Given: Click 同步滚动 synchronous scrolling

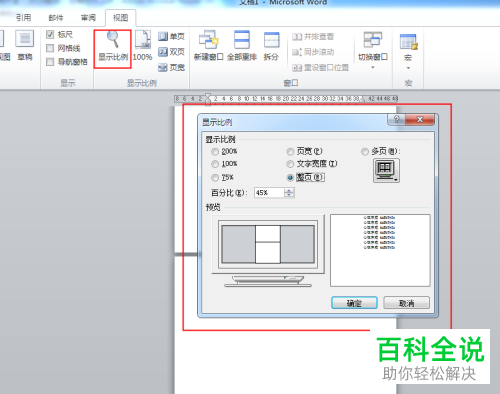Looking at the screenshot, I should coord(313,52).
